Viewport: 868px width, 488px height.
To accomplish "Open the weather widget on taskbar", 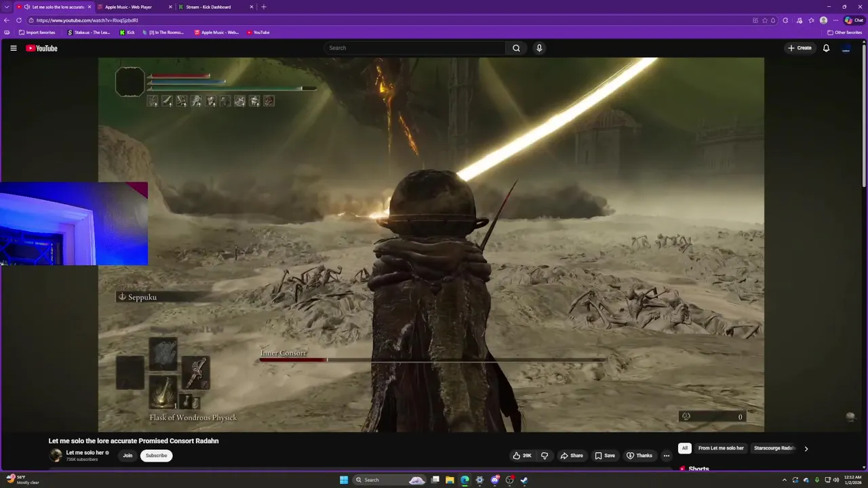I will click(22, 480).
